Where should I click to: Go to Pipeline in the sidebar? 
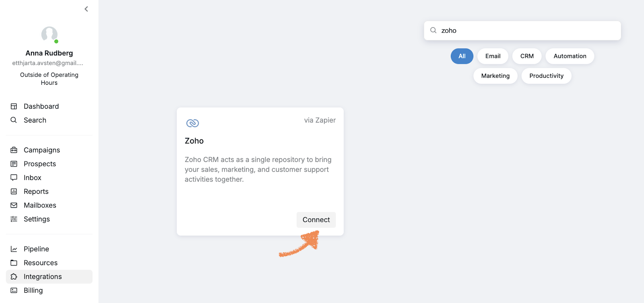[36, 249]
